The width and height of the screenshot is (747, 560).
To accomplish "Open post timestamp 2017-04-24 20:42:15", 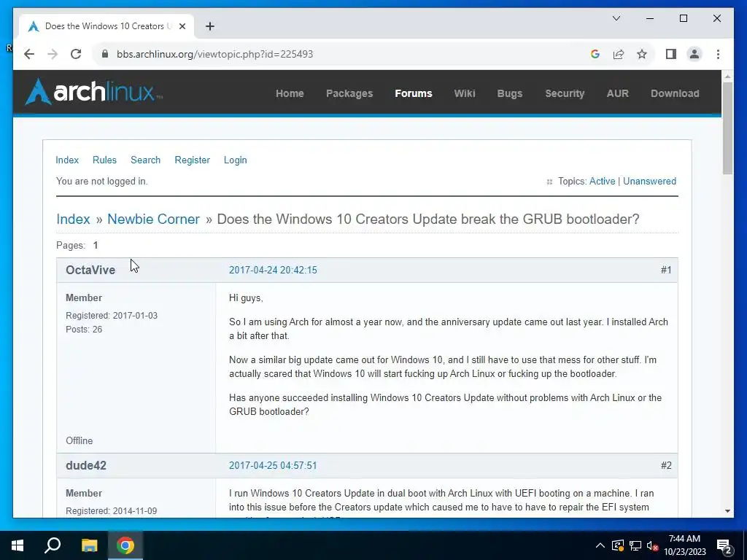I will (x=273, y=270).
